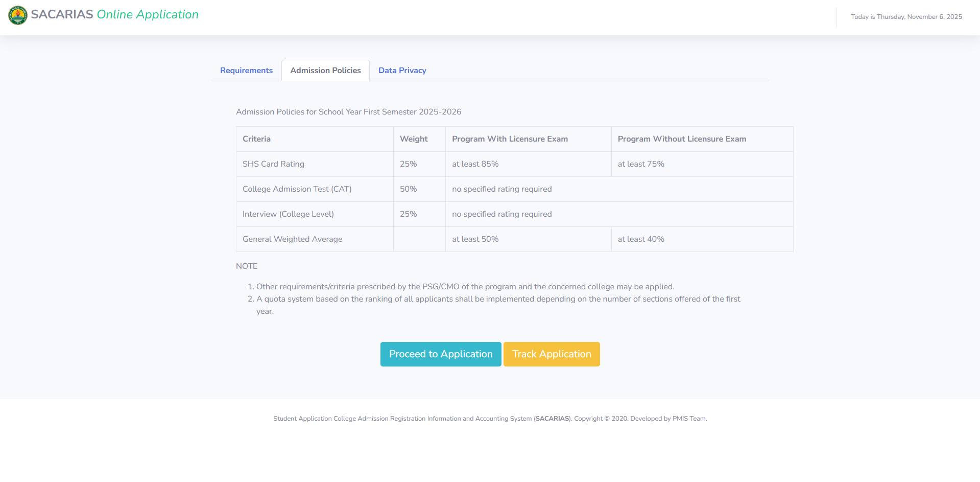Viewport: 980px width, 482px height.
Task: Select the College Admission Test (CAT) cell
Action: 297,189
